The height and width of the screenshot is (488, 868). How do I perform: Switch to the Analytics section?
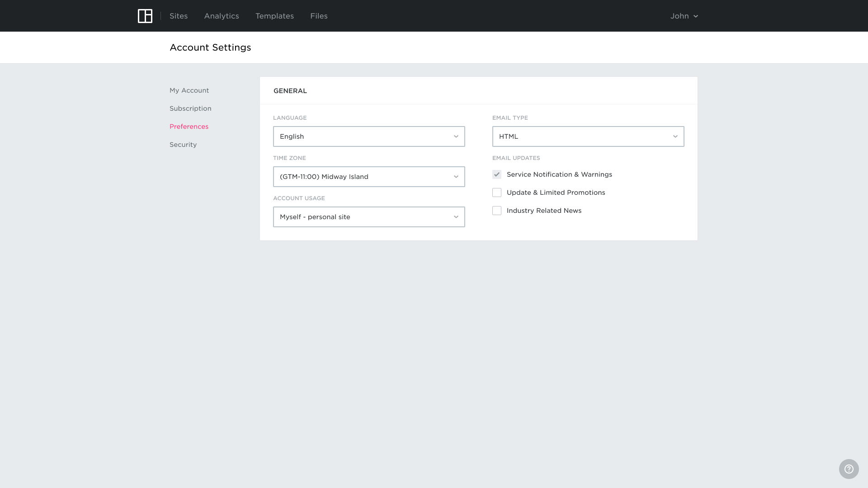click(x=221, y=16)
